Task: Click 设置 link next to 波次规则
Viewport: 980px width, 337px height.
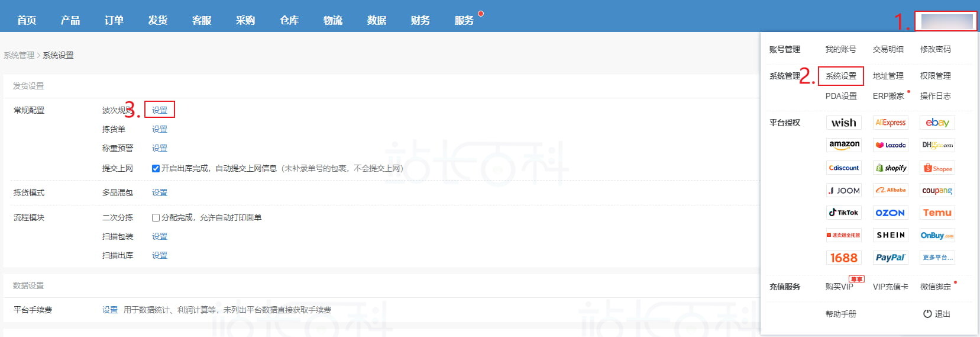Action: click(160, 110)
